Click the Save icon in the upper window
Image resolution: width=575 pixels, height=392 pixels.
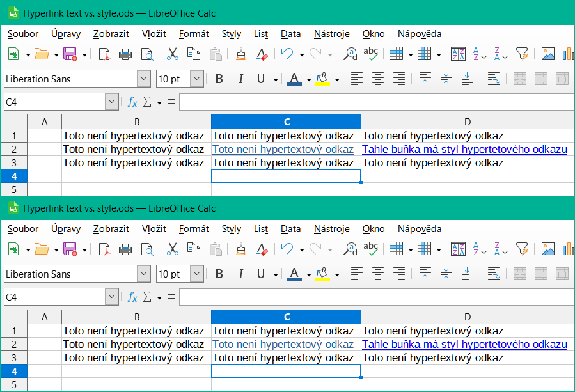pyautogui.click(x=70, y=54)
